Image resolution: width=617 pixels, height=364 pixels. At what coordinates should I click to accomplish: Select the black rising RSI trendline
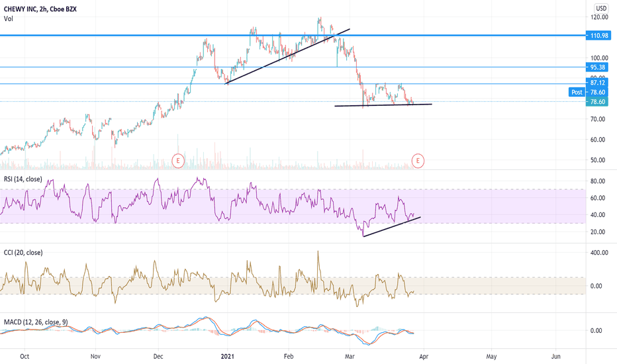[391, 226]
